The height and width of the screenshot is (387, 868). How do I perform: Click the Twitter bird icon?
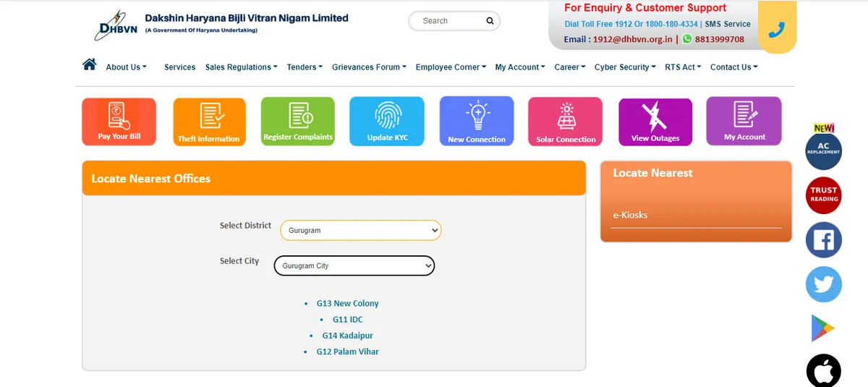point(823,284)
